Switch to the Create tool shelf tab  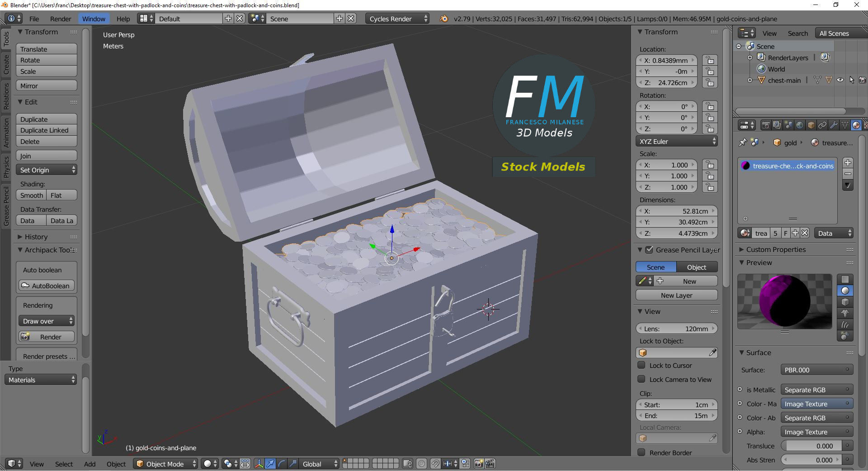pyautogui.click(x=6, y=64)
